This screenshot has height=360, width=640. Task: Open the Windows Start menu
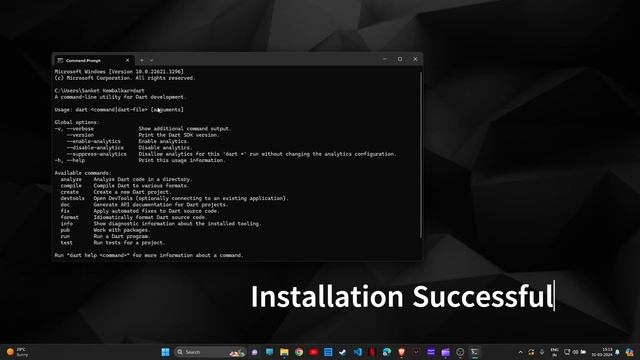click(x=165, y=352)
